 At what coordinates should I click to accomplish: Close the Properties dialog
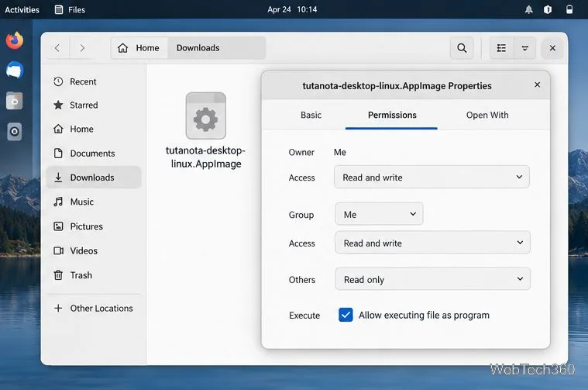point(537,85)
